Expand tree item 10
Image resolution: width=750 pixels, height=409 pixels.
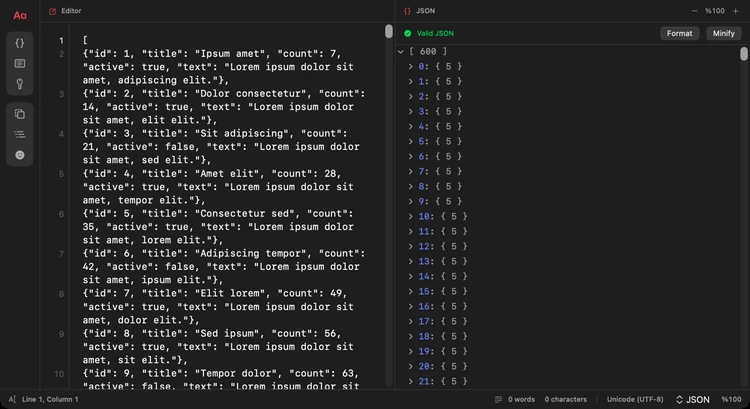point(410,216)
